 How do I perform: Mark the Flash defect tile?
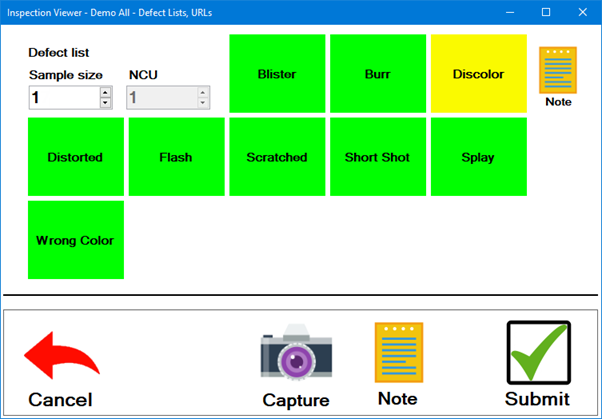click(x=176, y=157)
